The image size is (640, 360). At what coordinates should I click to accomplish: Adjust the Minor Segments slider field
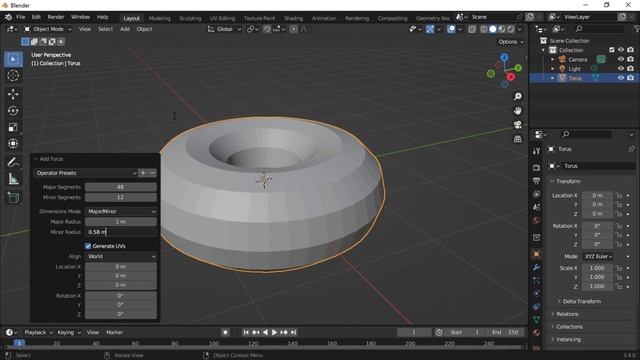point(121,197)
